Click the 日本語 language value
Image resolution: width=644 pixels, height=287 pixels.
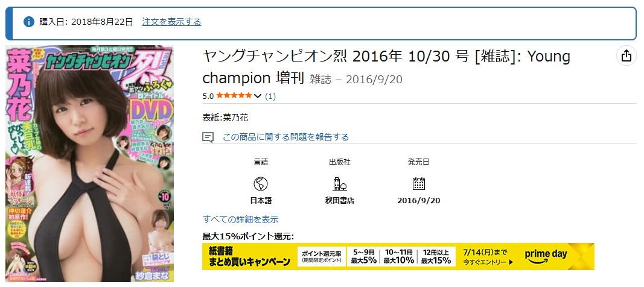(x=261, y=201)
